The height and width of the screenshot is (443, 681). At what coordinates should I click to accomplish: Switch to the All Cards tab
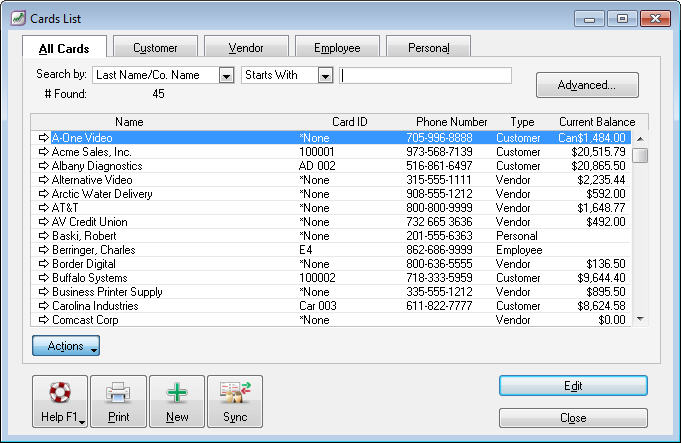[64, 48]
